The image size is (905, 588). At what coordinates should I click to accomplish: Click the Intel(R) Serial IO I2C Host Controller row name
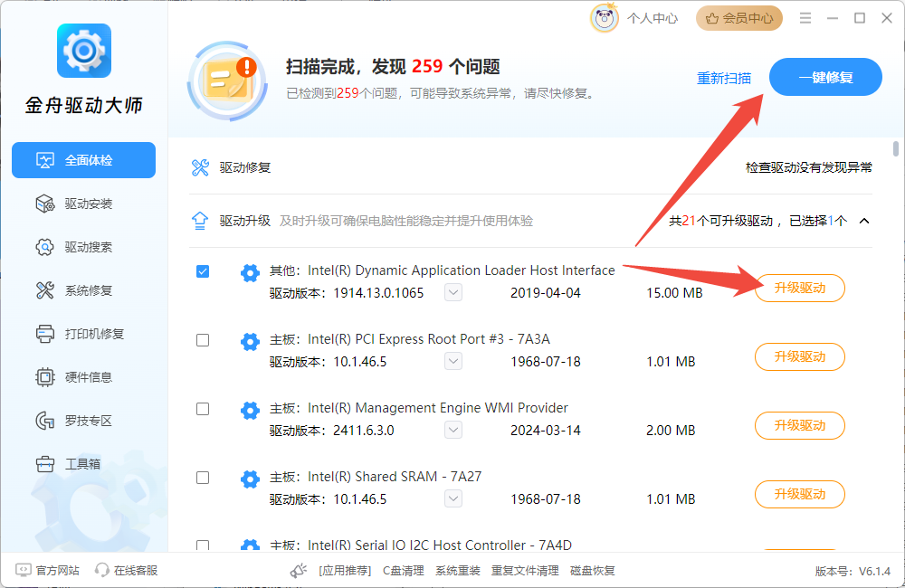(439, 545)
